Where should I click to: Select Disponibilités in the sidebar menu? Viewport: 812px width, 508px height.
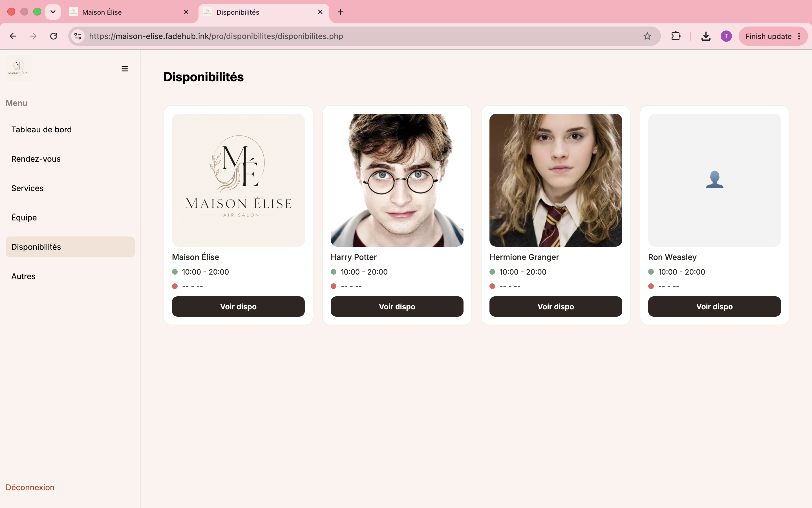point(70,247)
